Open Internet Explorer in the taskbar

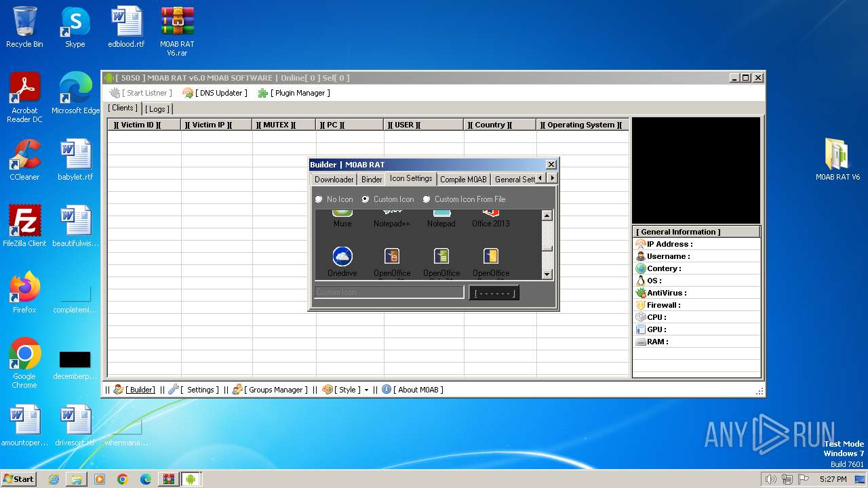pos(54,479)
